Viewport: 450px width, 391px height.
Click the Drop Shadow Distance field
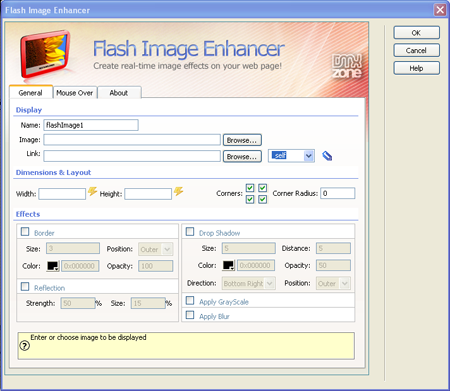tap(333, 248)
